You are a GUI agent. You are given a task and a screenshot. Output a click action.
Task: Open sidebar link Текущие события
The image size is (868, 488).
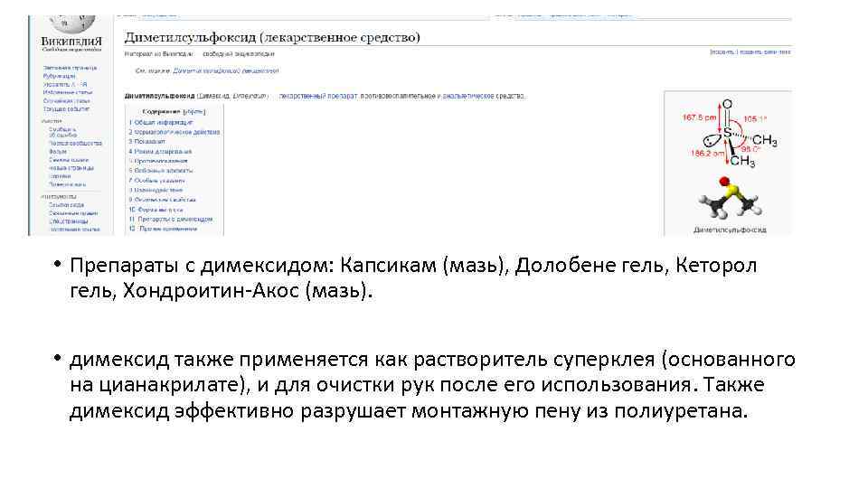click(66, 109)
